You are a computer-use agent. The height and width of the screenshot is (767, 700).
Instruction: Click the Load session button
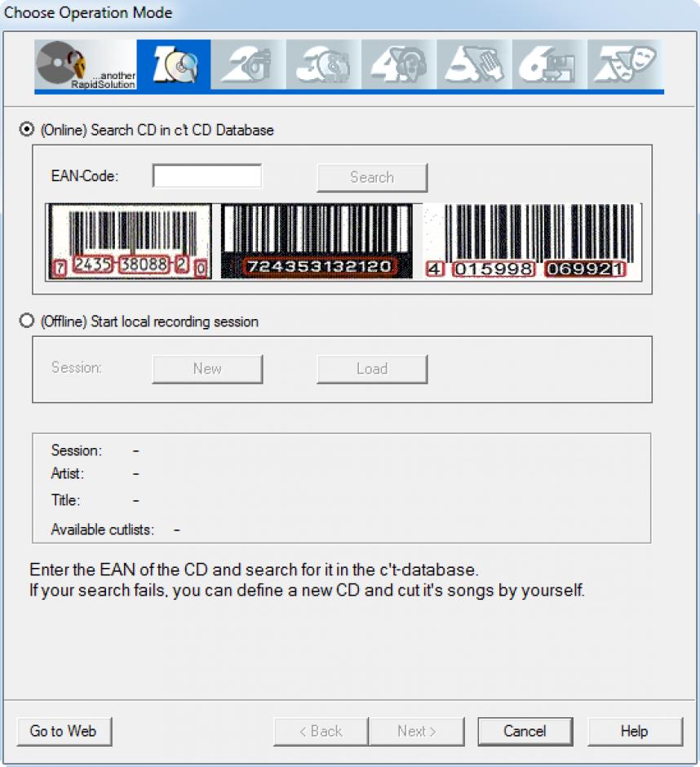click(372, 369)
